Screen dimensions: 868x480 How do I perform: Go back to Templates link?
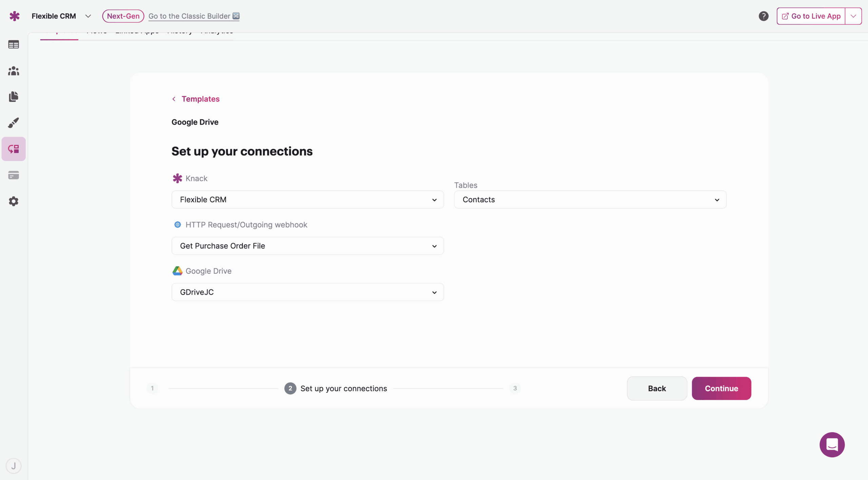click(200, 99)
